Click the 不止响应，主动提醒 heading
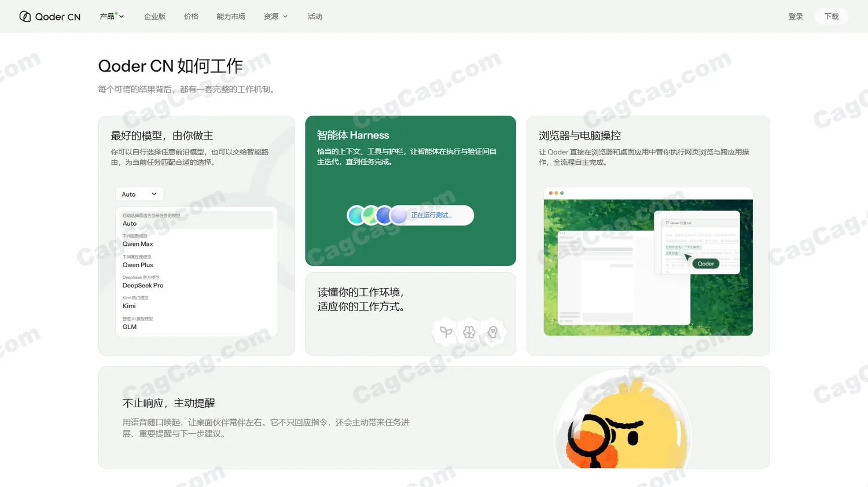 pyautogui.click(x=168, y=403)
